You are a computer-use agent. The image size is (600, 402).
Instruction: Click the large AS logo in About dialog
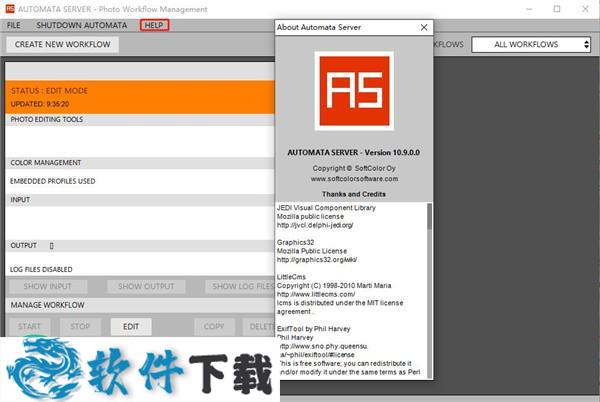pos(354,91)
